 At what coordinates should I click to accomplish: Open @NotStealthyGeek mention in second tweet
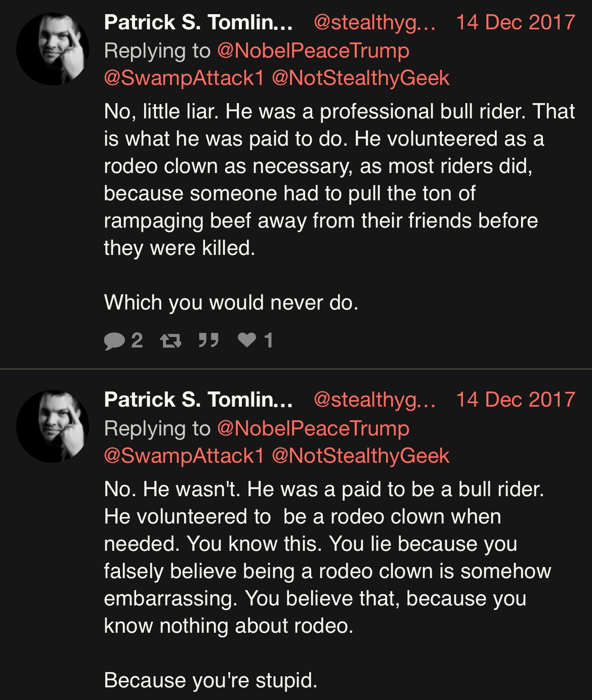point(361,456)
